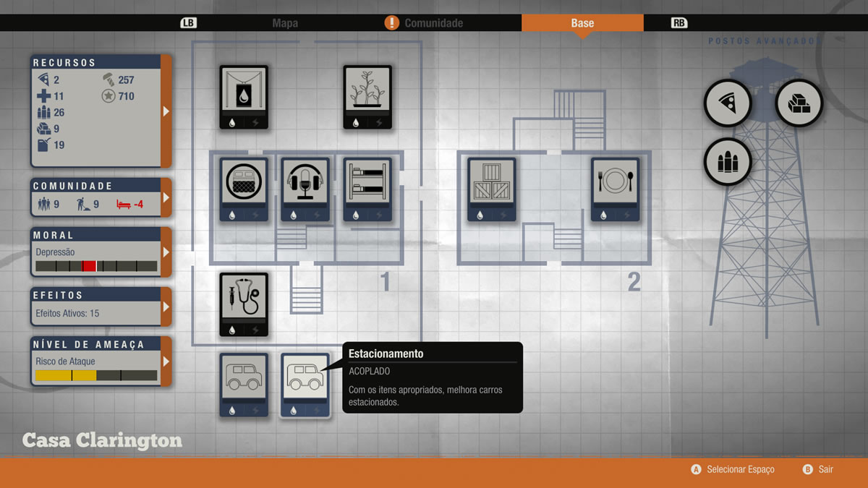Expand the Recursos panel arrow
The image size is (868, 488).
[166, 111]
